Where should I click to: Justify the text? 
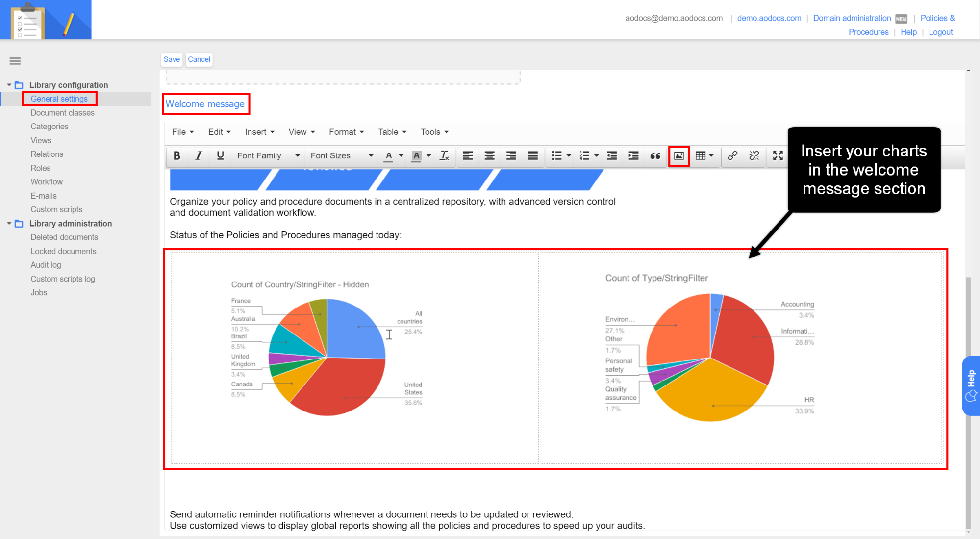point(532,156)
